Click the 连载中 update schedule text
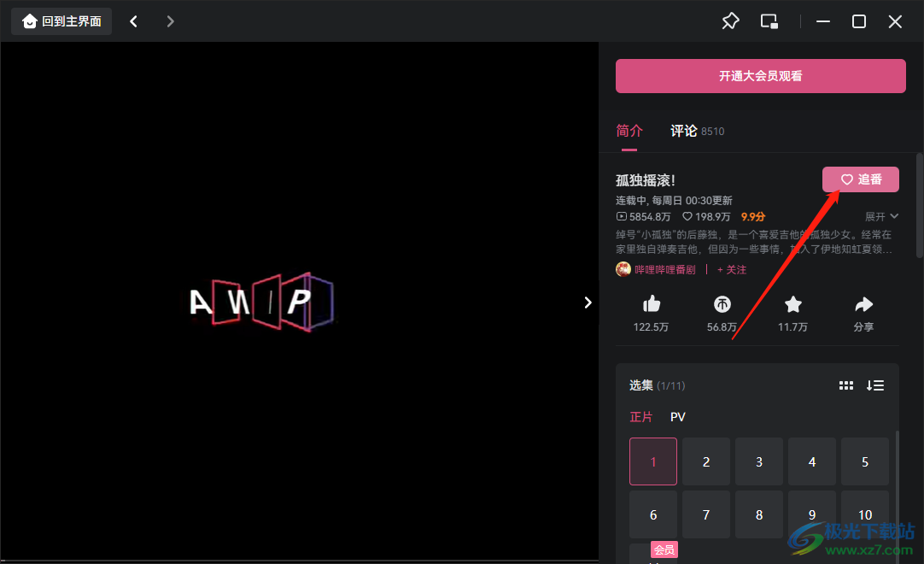Image resolution: width=924 pixels, height=564 pixels. point(674,201)
